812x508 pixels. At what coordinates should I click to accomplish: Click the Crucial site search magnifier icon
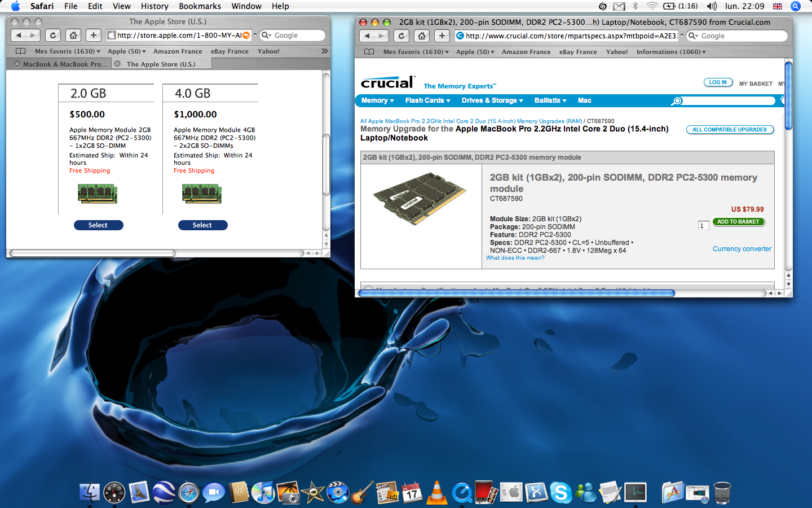coord(677,100)
